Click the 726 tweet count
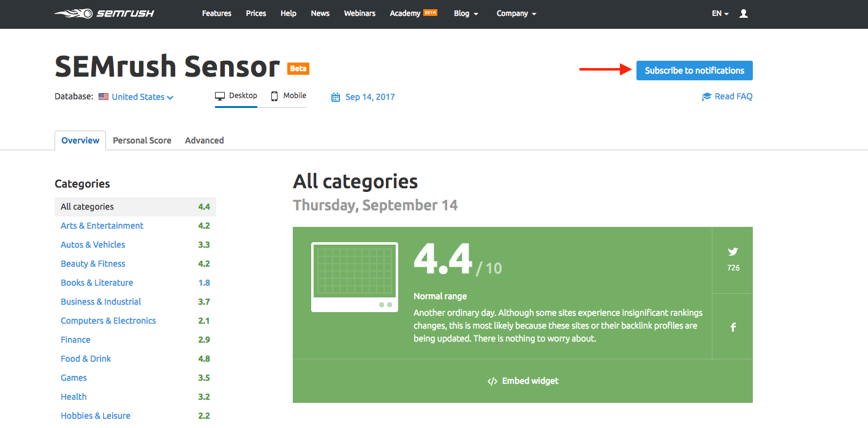The height and width of the screenshot is (428, 868). click(x=733, y=268)
